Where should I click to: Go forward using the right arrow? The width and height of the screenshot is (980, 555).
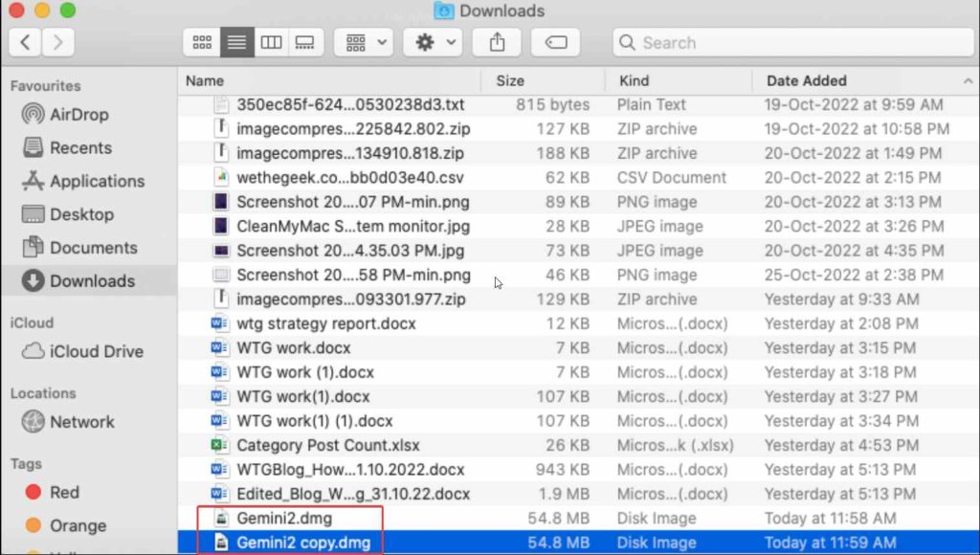[x=57, y=42]
